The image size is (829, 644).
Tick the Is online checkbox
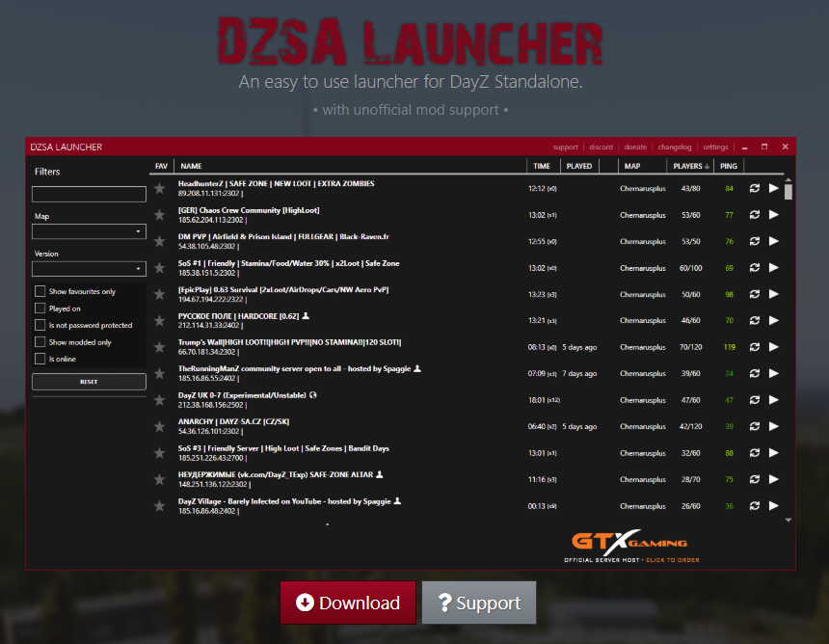pos(40,359)
